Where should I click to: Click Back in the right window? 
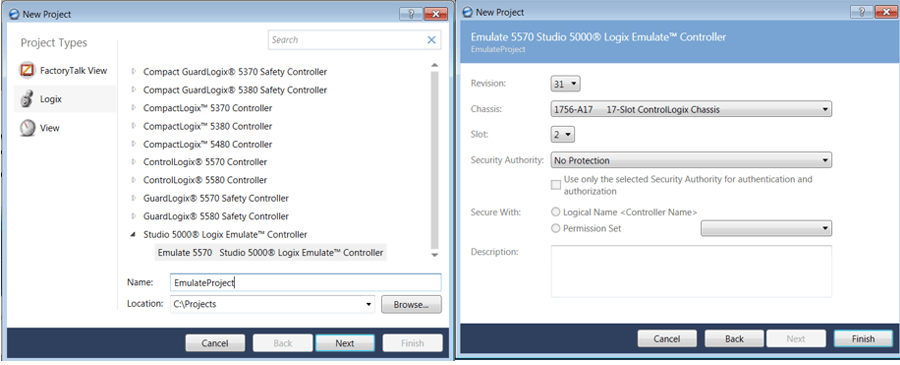click(734, 339)
